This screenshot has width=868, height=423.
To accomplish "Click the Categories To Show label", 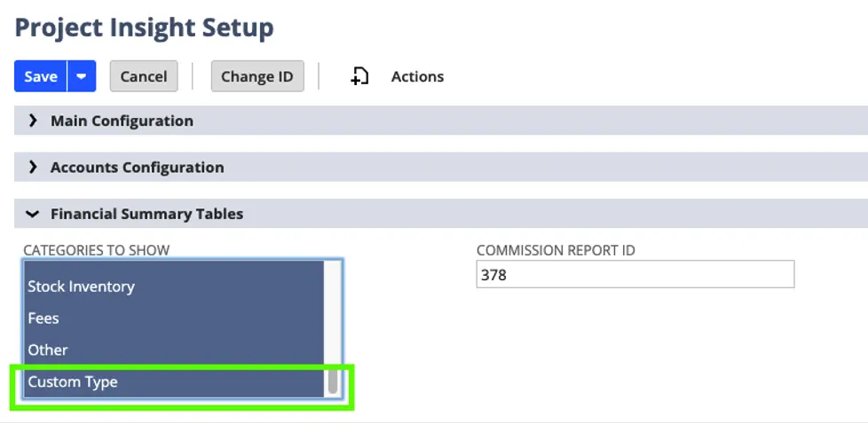I will (x=96, y=250).
